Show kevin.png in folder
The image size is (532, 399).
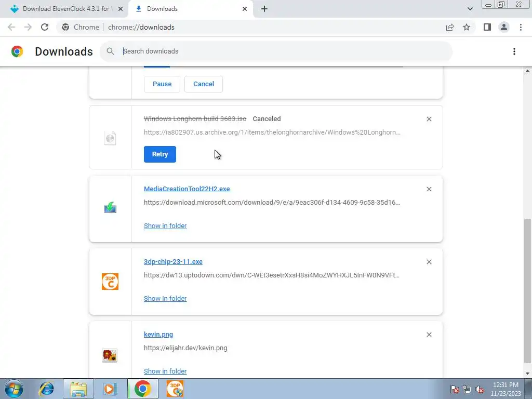click(x=165, y=371)
